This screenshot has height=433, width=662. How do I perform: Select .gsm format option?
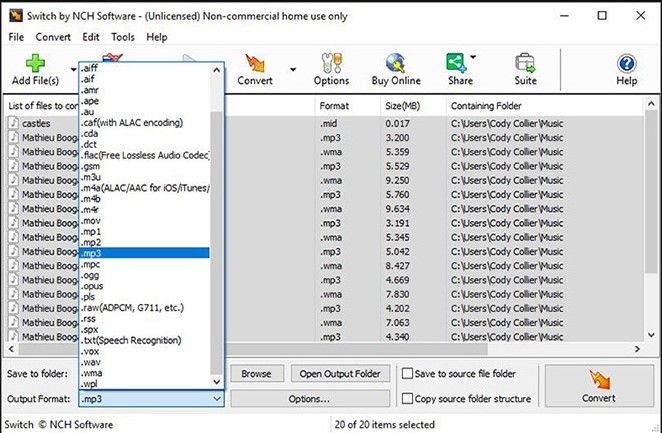[144, 166]
